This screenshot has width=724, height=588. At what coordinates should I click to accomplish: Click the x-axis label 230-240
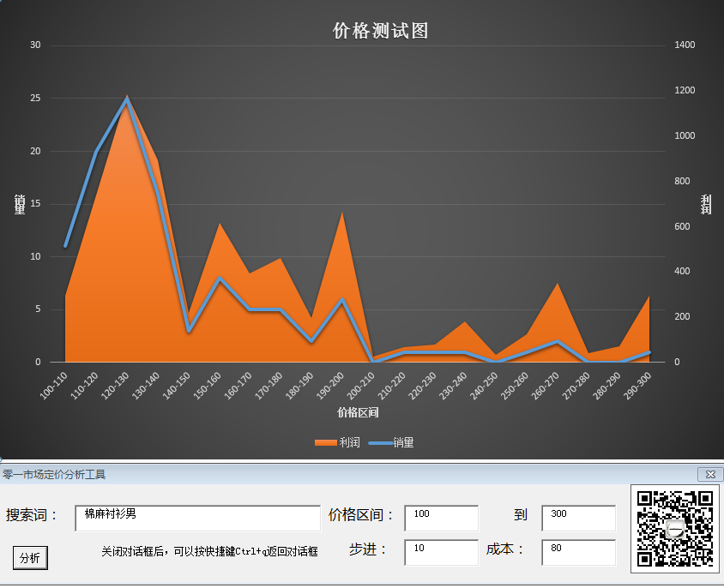(453, 386)
